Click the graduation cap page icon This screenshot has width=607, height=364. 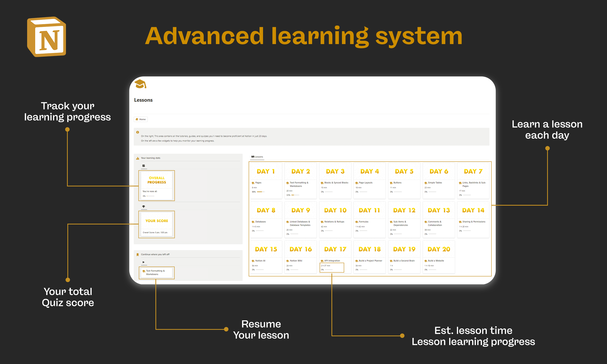point(140,84)
